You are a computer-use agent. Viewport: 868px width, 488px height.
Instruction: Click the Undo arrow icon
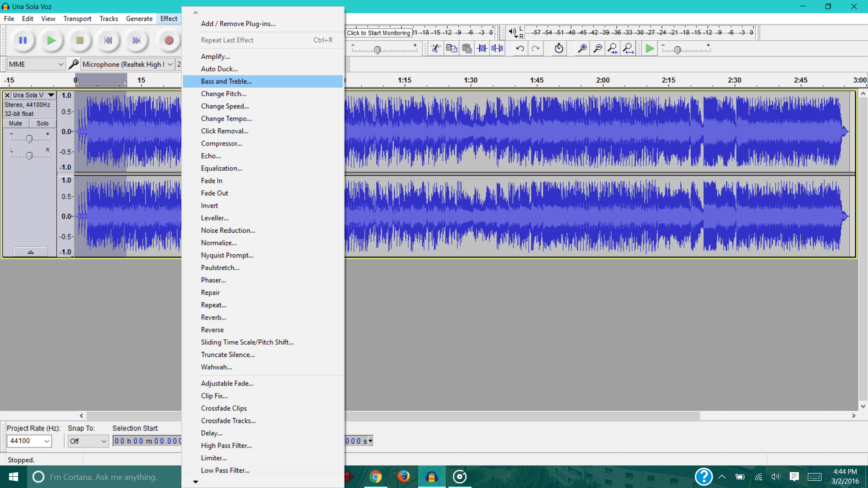(520, 48)
